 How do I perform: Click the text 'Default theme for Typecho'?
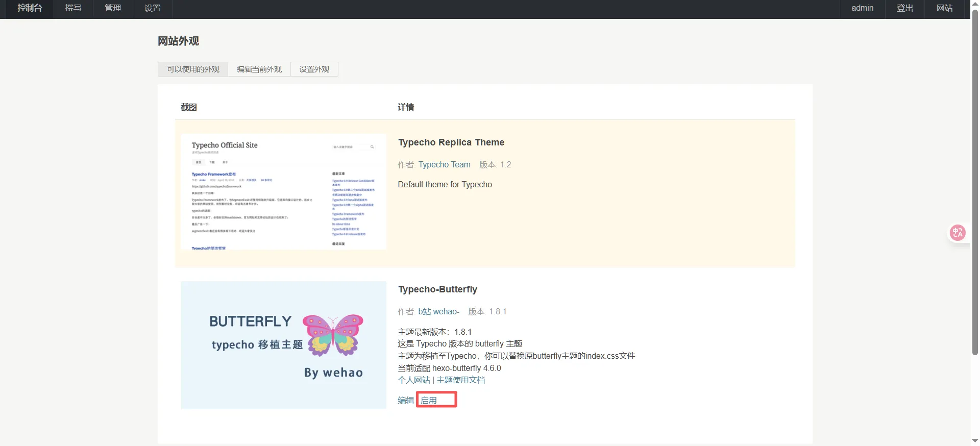(445, 185)
